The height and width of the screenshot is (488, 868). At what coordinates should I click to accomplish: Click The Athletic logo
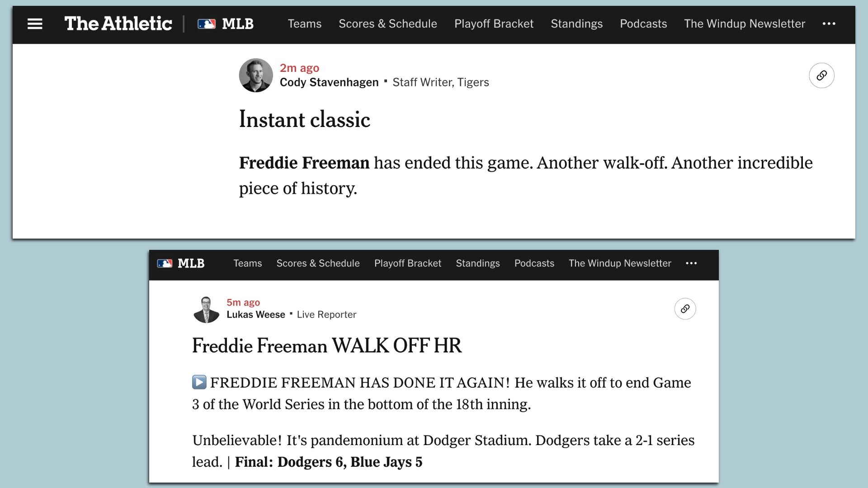tap(118, 24)
